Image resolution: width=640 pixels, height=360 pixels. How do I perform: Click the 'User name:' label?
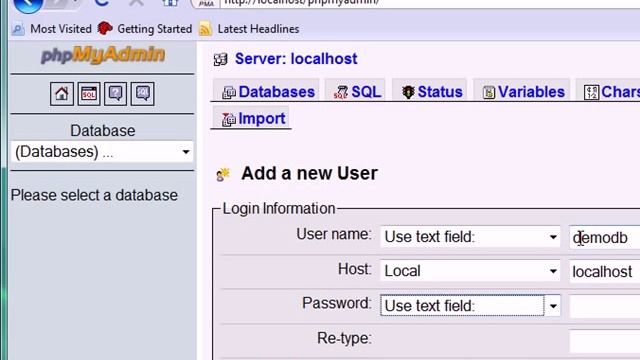pos(334,235)
